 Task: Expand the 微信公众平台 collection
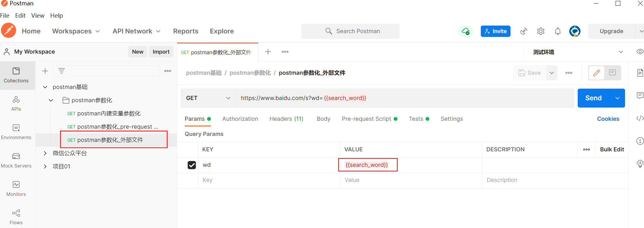[x=45, y=153]
